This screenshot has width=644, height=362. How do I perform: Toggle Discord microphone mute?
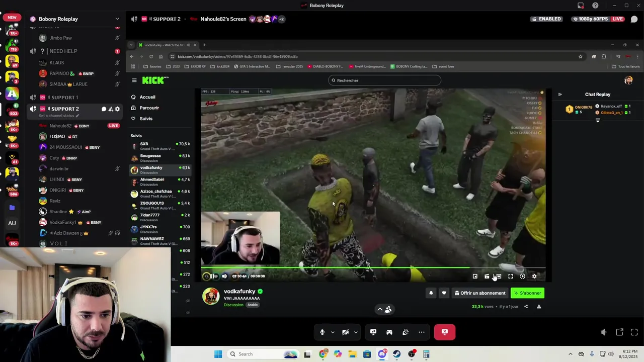tap(323, 332)
